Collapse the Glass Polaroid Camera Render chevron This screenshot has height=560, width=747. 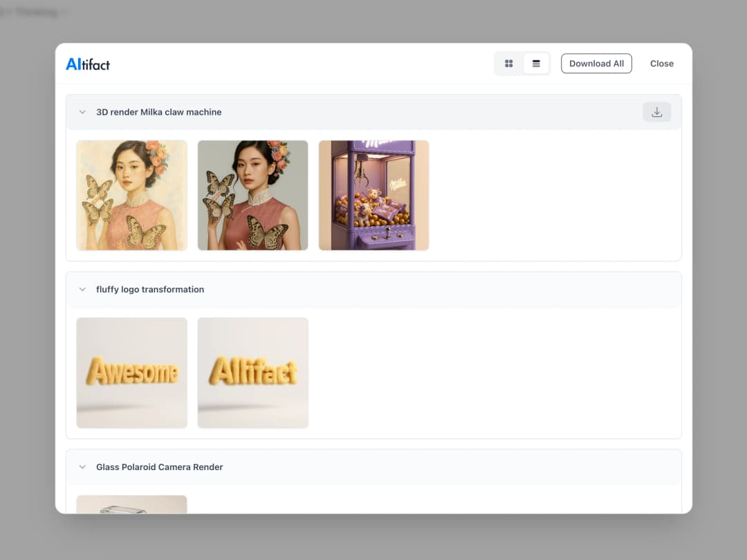pos(82,467)
